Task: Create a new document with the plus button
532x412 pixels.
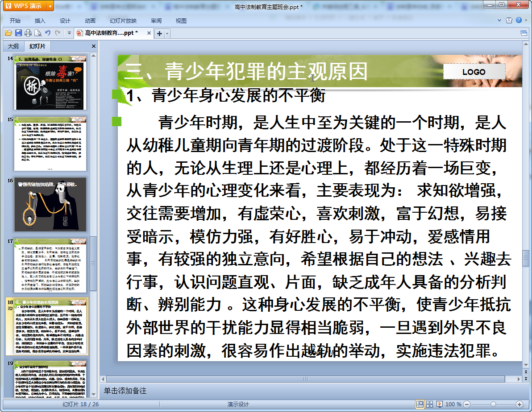Action: [159, 33]
